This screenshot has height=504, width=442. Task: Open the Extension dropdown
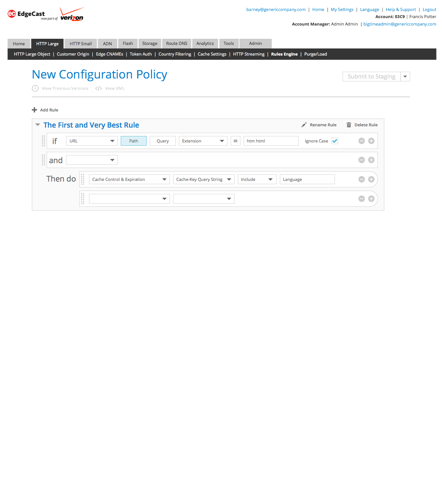pos(203,141)
